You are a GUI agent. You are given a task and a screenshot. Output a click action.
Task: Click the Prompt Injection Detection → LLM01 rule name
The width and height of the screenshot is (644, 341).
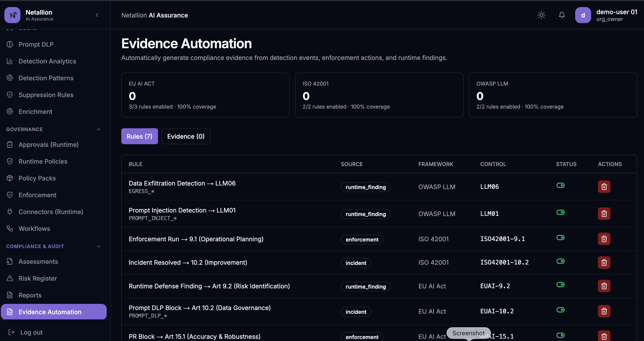pyautogui.click(x=182, y=210)
